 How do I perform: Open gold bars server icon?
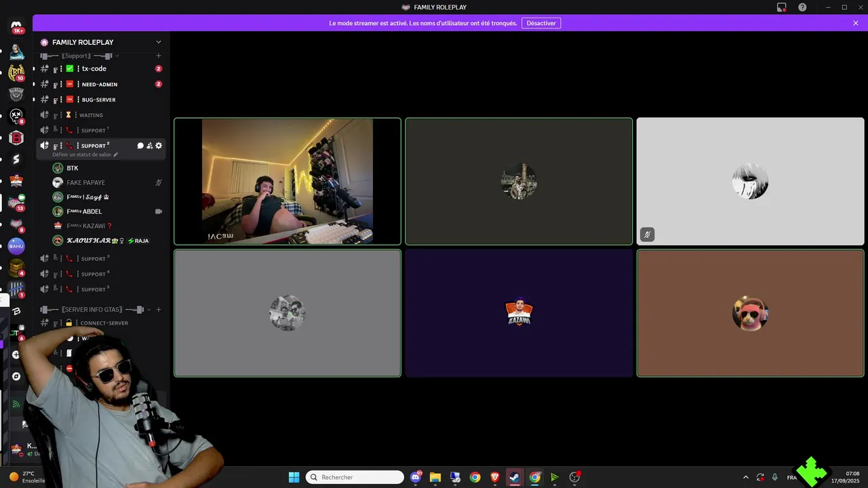[17, 268]
